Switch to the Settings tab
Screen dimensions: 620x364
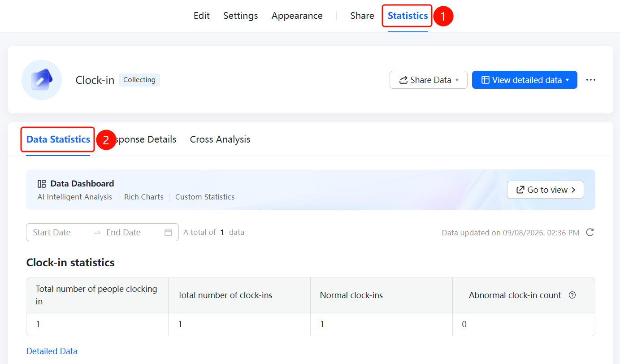tap(241, 16)
